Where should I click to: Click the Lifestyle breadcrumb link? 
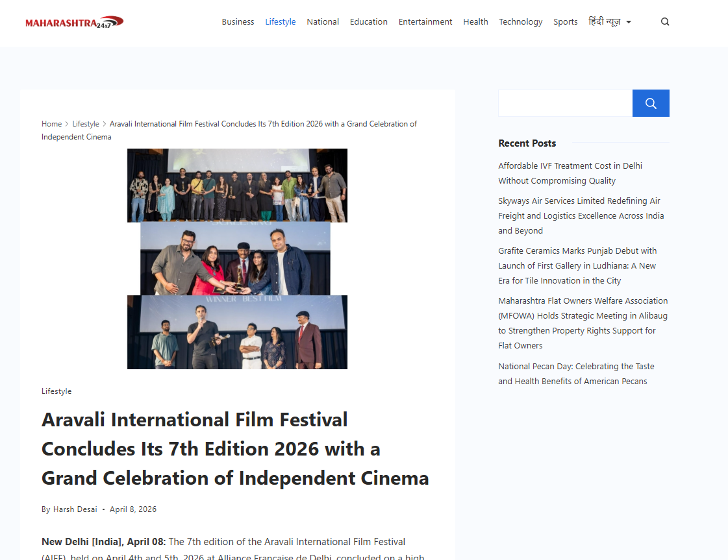coord(86,124)
